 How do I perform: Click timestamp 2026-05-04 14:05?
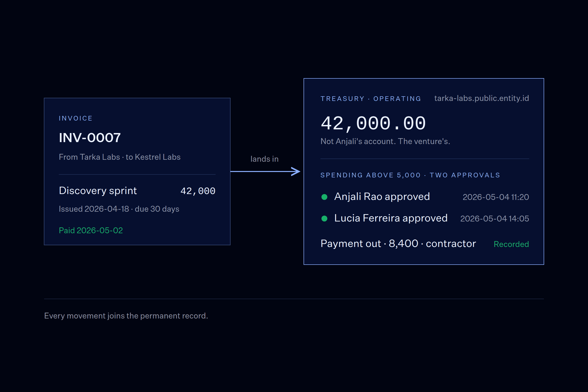coord(494,219)
